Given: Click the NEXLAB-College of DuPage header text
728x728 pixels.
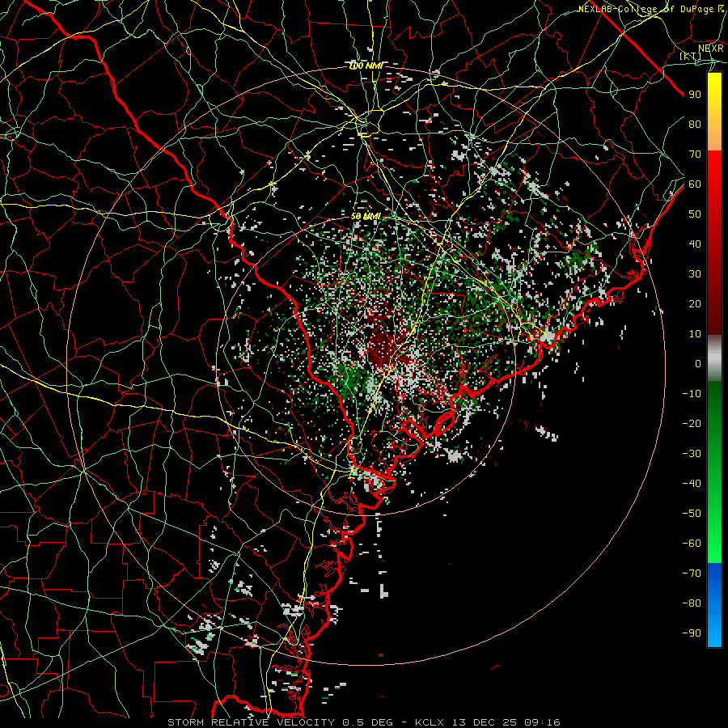Looking at the screenshot, I should [651, 9].
